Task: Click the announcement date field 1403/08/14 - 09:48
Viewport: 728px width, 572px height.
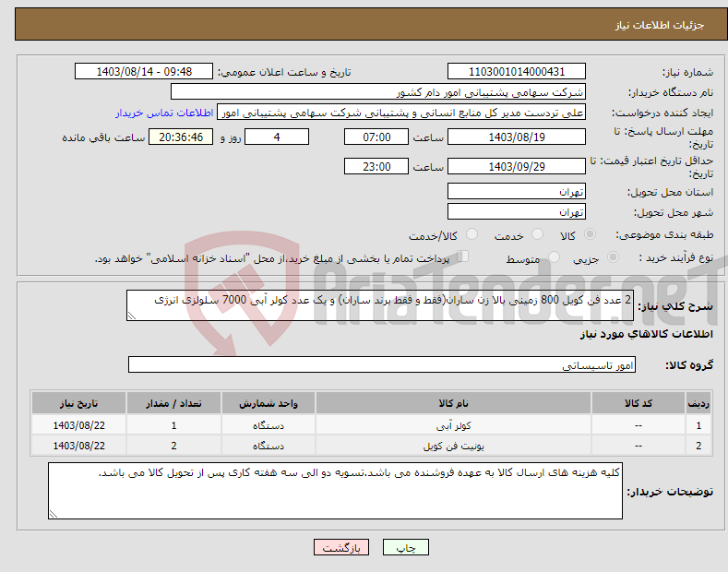Action: [x=144, y=72]
